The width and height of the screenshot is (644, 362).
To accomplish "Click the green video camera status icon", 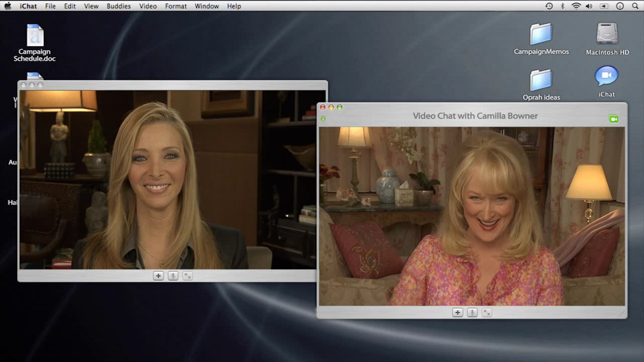I will 613,119.
